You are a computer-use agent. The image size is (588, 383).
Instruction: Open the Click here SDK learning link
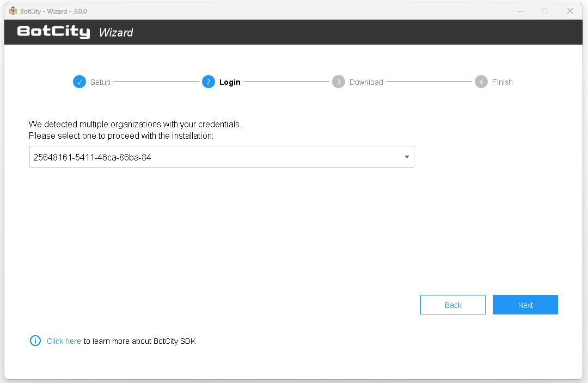pos(64,341)
